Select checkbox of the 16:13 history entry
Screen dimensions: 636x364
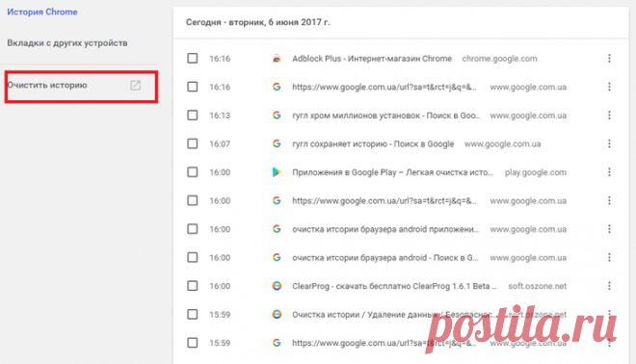[x=193, y=116]
